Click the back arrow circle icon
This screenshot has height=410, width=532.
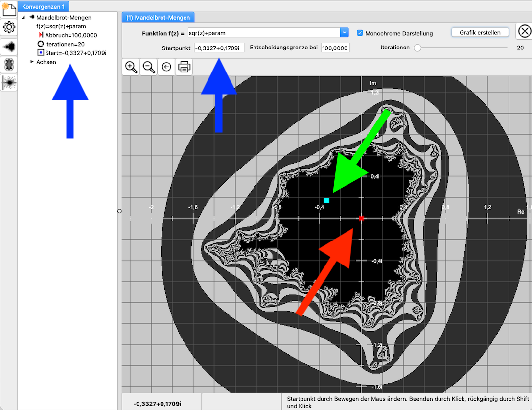(166, 67)
